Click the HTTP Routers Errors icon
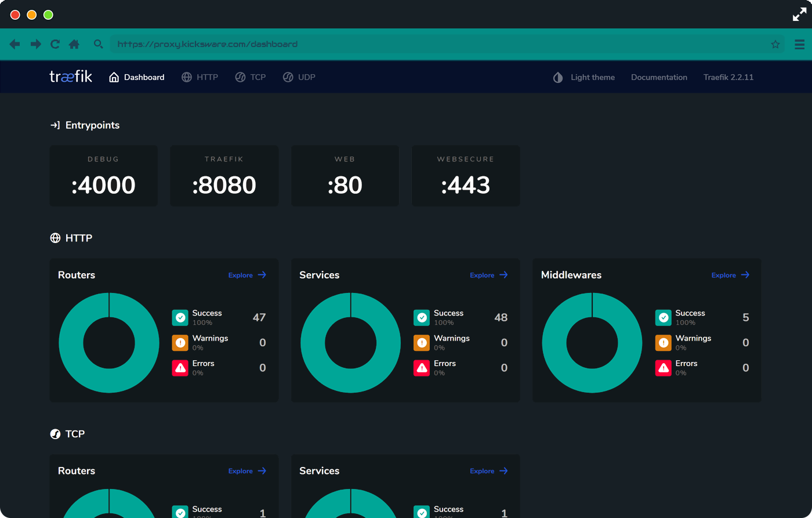 click(180, 368)
